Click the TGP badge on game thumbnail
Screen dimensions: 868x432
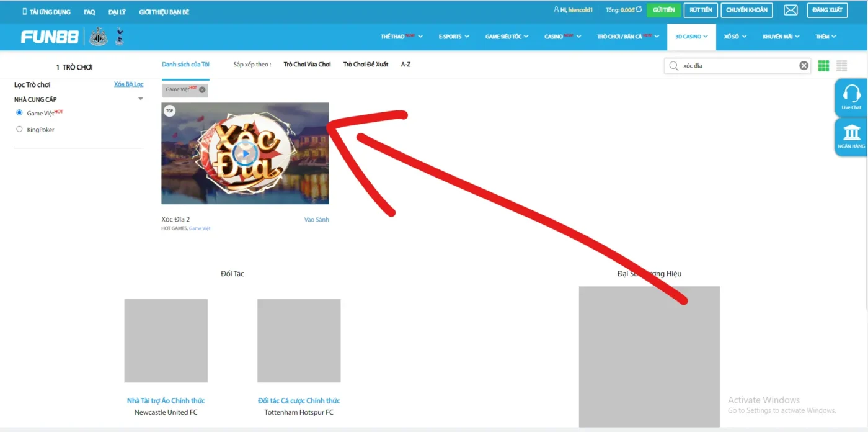click(169, 111)
